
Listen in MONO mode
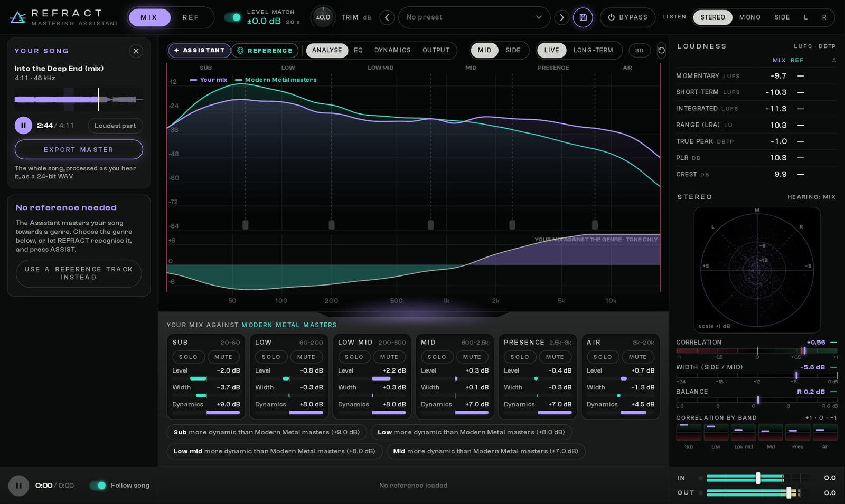point(750,17)
